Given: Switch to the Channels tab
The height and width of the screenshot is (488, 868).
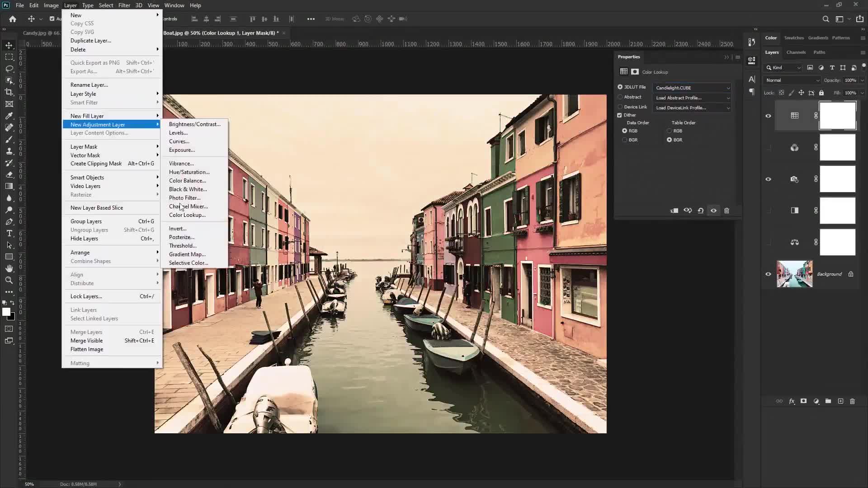Looking at the screenshot, I should [x=796, y=52].
